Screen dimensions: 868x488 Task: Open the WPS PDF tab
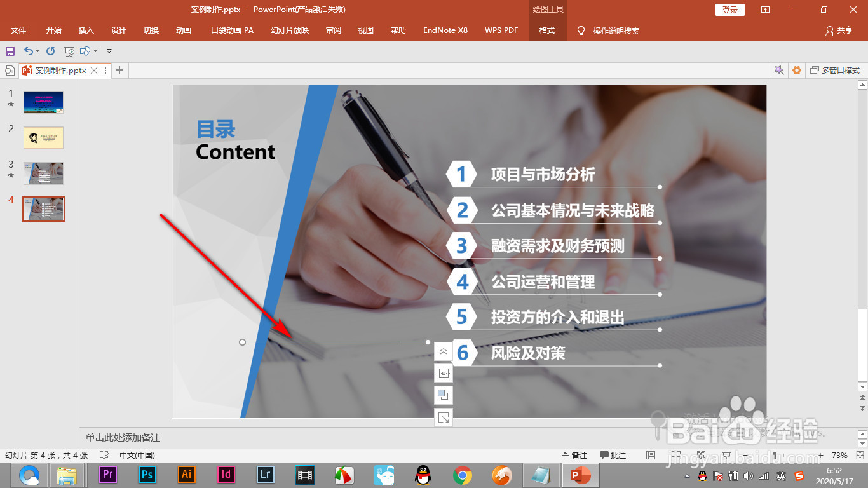(x=501, y=30)
